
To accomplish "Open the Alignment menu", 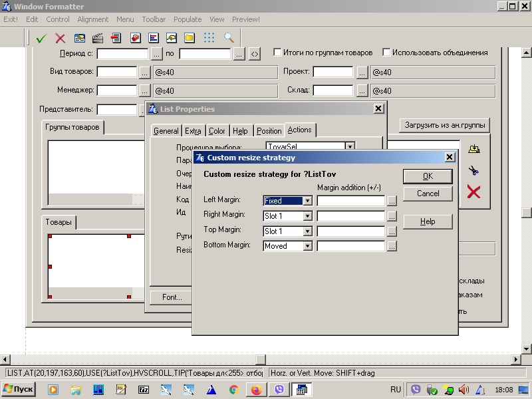I will (92, 19).
